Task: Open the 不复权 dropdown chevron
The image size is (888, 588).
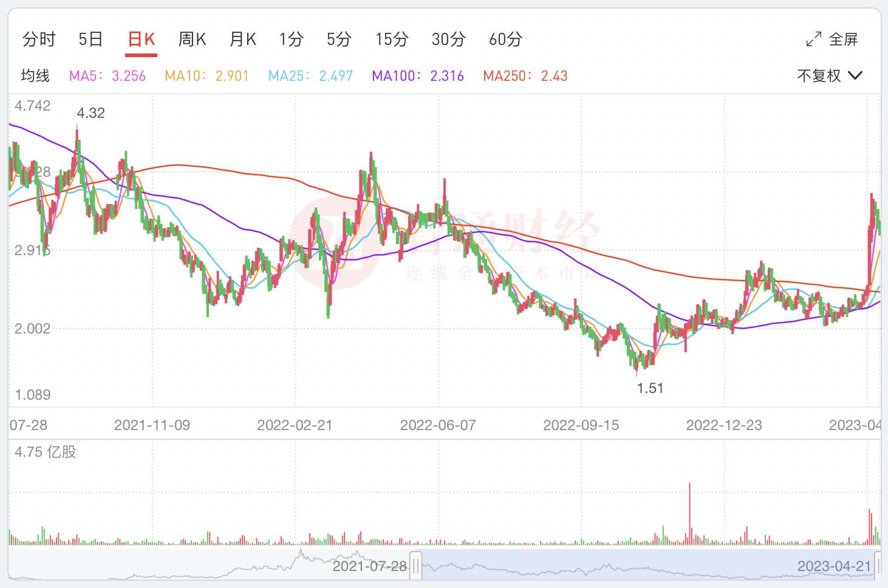Action: 855,75
